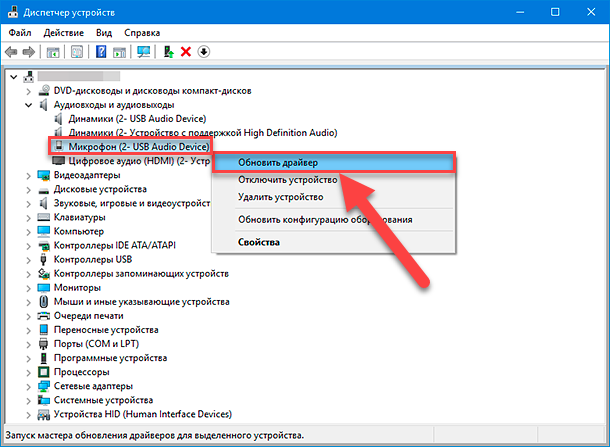Click the red X uninstall device icon

(x=186, y=52)
